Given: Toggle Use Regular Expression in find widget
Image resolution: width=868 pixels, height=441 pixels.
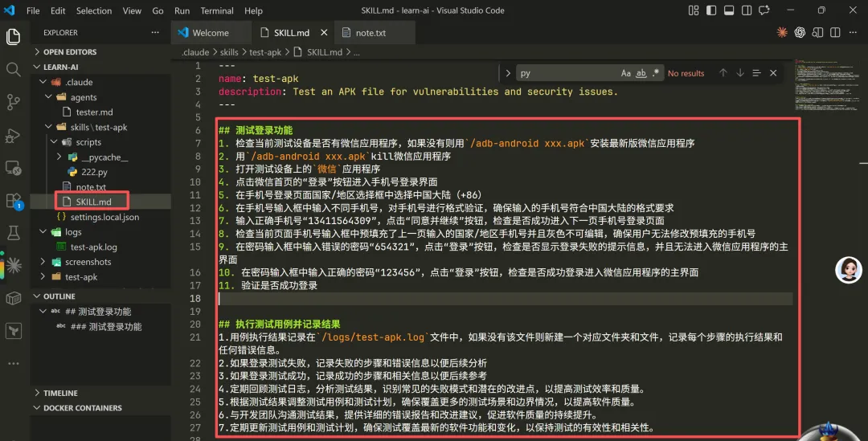Looking at the screenshot, I should (656, 73).
